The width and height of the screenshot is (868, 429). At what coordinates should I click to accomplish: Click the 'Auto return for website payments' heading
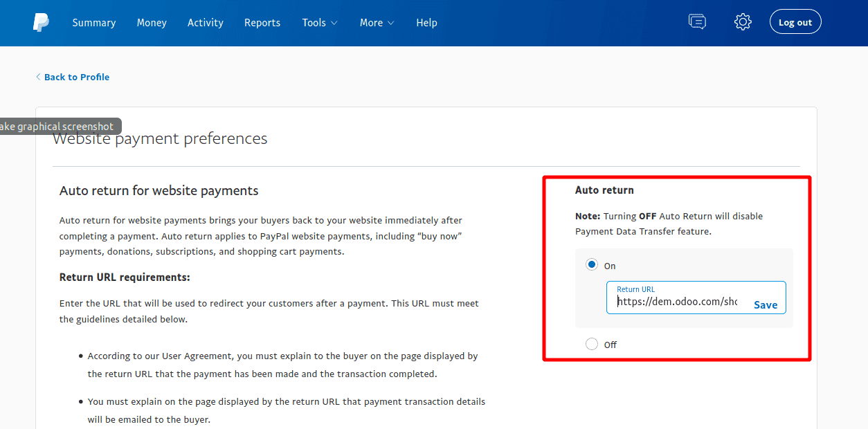pos(159,190)
